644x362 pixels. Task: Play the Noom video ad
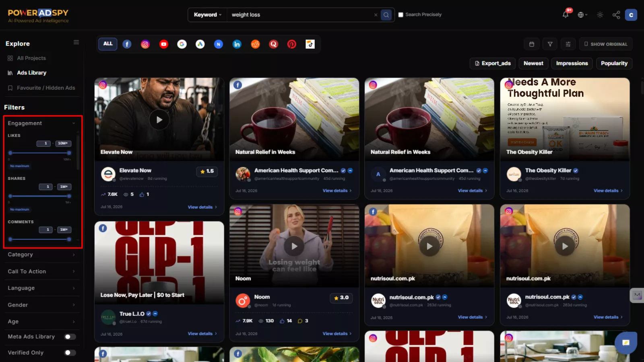(294, 246)
